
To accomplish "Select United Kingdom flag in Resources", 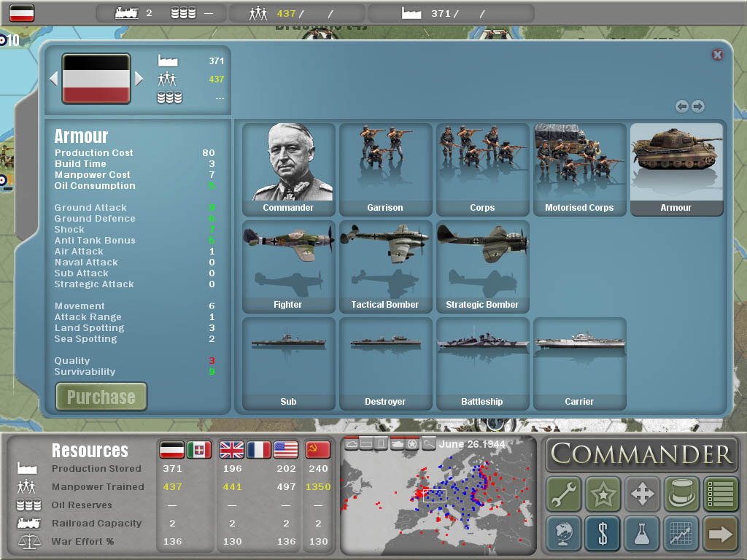I will 231,449.
